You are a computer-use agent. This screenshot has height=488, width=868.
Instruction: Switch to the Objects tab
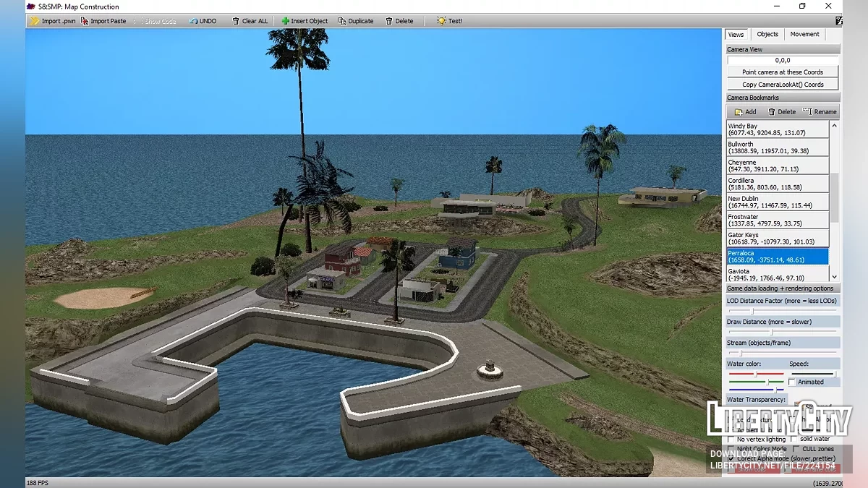[x=767, y=35]
